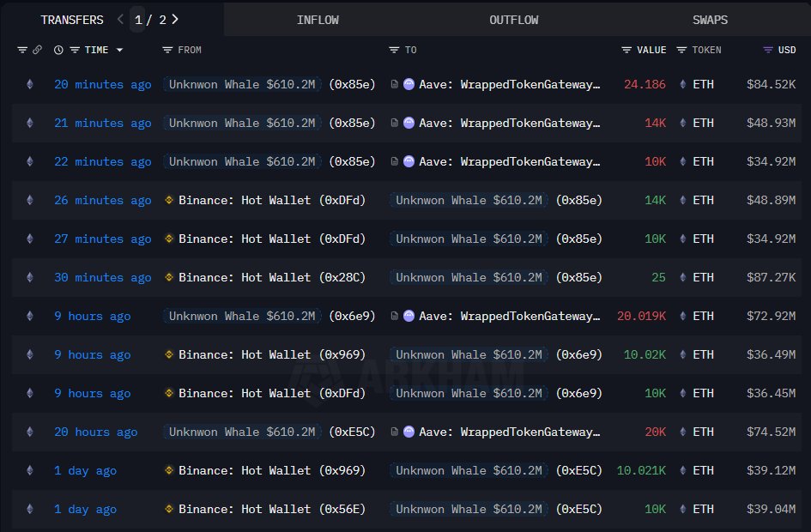This screenshot has width=811, height=532.
Task: Click ETH token icon in the $39.04M row
Action: coord(683,509)
